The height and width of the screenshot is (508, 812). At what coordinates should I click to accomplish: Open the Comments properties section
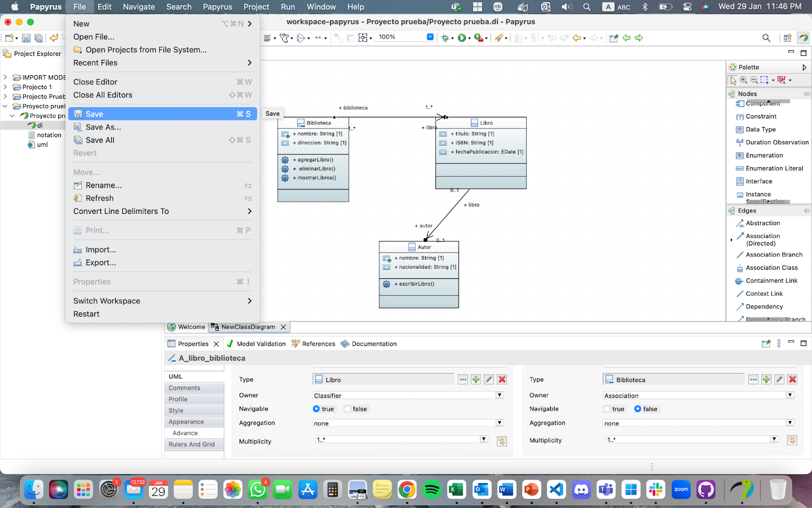click(x=184, y=388)
